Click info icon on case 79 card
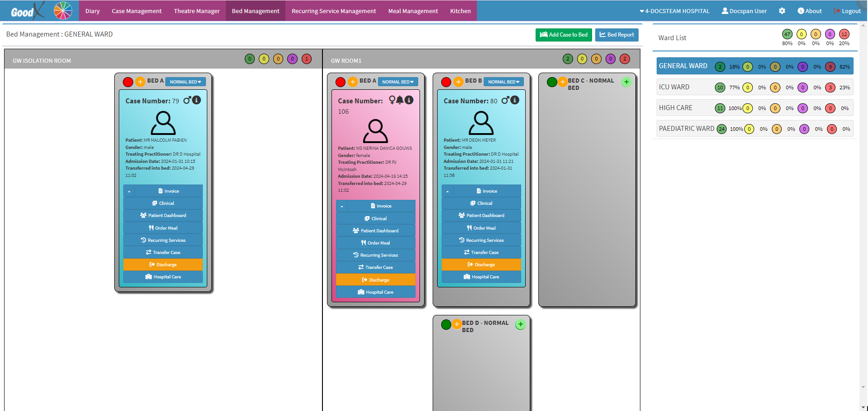This screenshot has height=411, width=868. [x=196, y=100]
